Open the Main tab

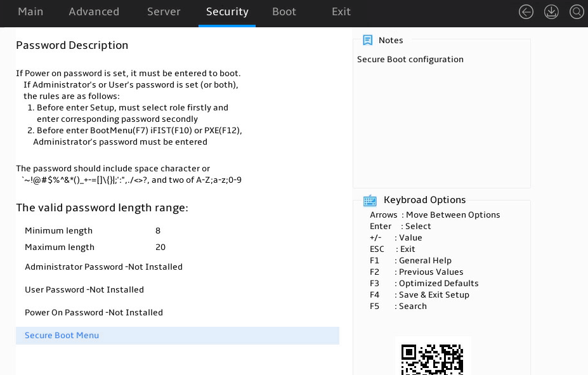click(x=30, y=11)
